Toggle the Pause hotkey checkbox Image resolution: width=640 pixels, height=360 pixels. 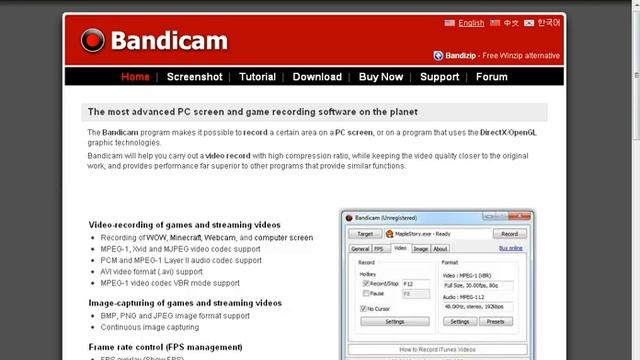(366, 293)
